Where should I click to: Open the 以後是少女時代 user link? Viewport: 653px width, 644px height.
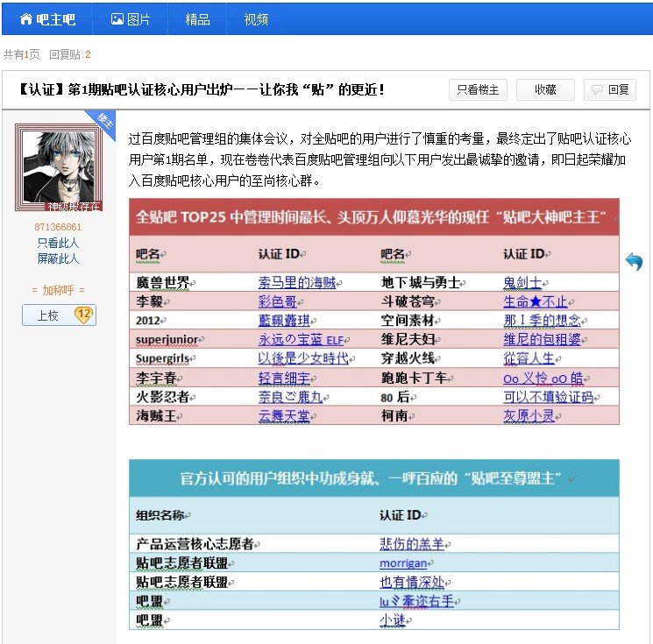coord(303,358)
